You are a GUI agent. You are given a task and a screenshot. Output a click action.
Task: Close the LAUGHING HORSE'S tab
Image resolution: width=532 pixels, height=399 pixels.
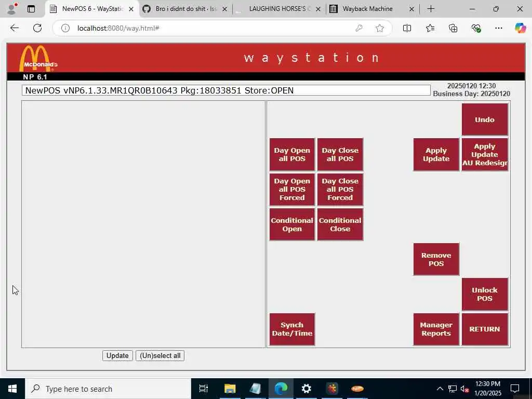318,9
